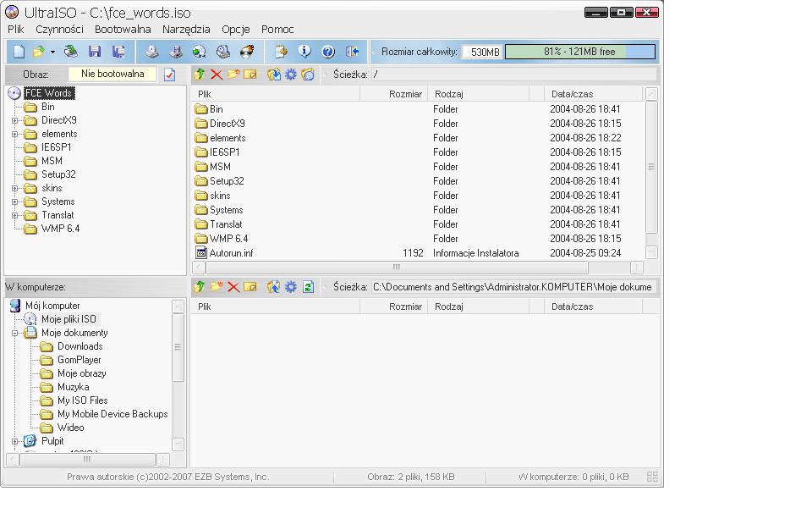Screen dimensions: 812x508
Task: Click the Up folder green arrow in the local toolbar
Action: click(200, 287)
